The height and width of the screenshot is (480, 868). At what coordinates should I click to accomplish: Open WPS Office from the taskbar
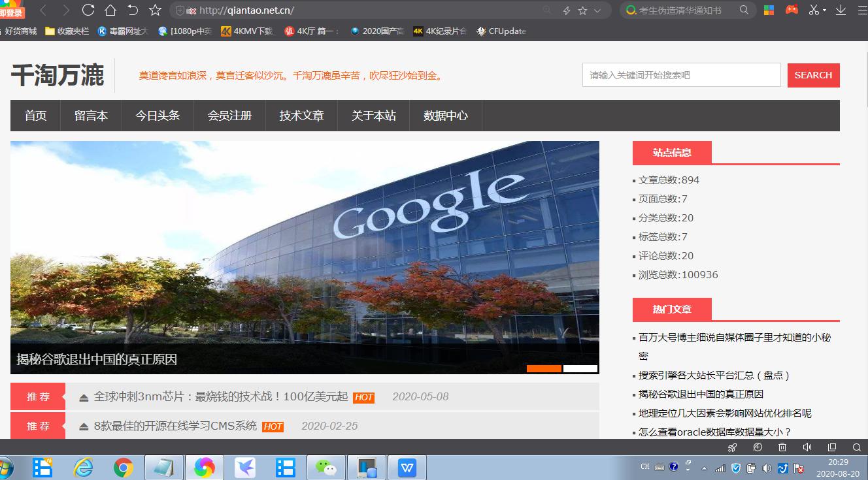coord(407,468)
